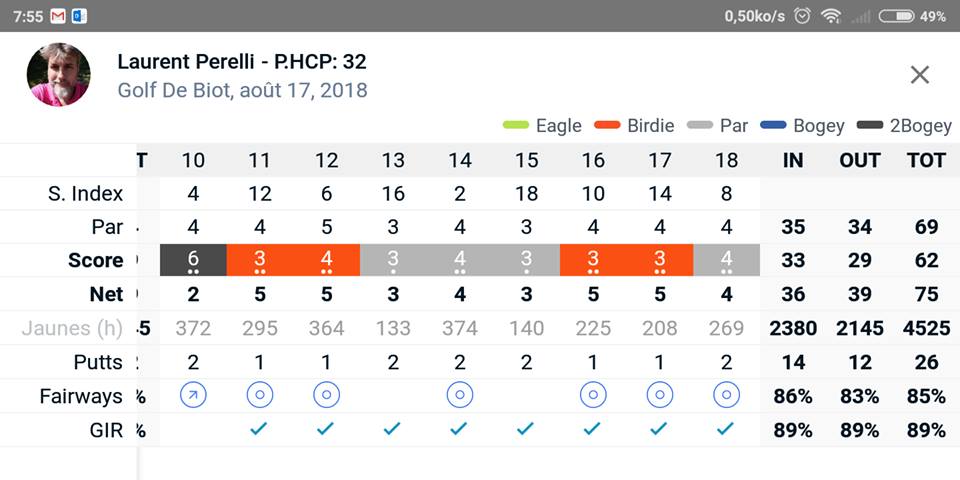960x480 pixels.
Task: Select the fairway hit target icon on hole 11
Action: (260, 396)
